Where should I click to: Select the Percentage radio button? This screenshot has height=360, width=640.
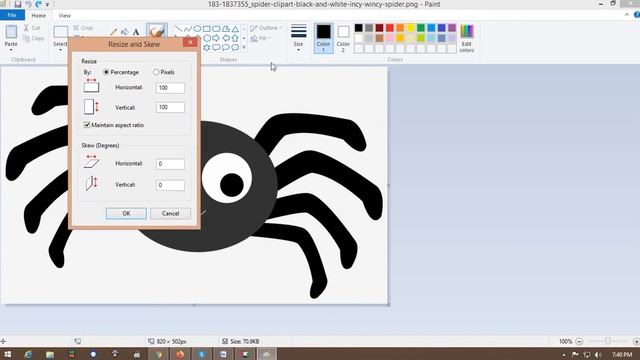click(x=106, y=72)
